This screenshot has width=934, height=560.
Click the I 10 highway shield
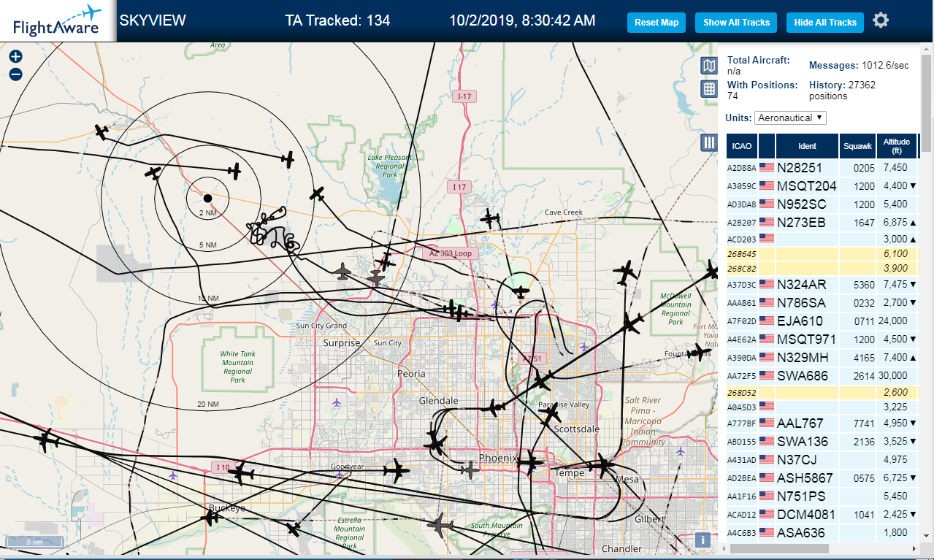pos(222,467)
